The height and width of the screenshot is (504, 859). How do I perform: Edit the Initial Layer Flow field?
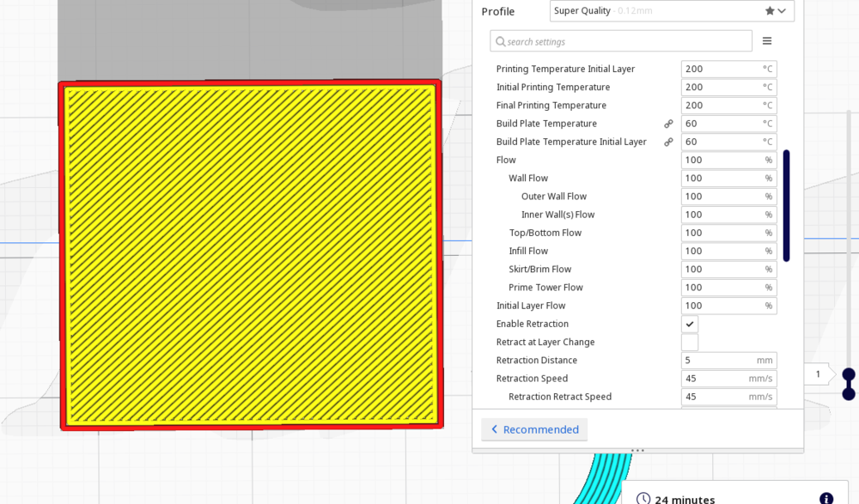click(728, 306)
